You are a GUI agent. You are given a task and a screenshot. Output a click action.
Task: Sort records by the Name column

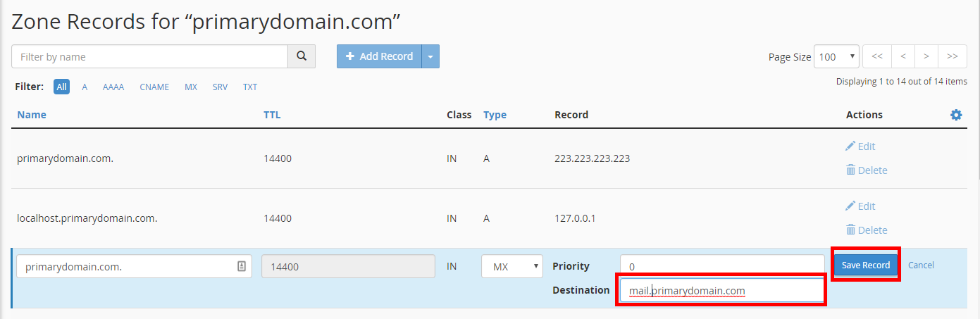pos(32,115)
